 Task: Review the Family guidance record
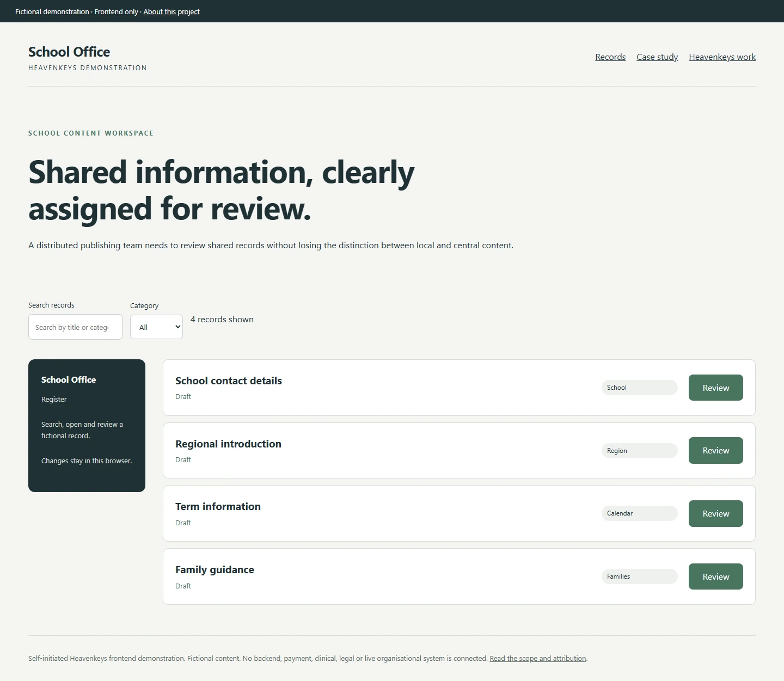click(x=715, y=576)
